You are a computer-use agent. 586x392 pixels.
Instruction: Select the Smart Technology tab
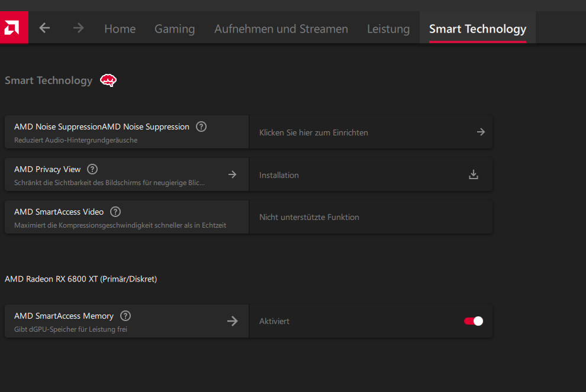pos(478,29)
